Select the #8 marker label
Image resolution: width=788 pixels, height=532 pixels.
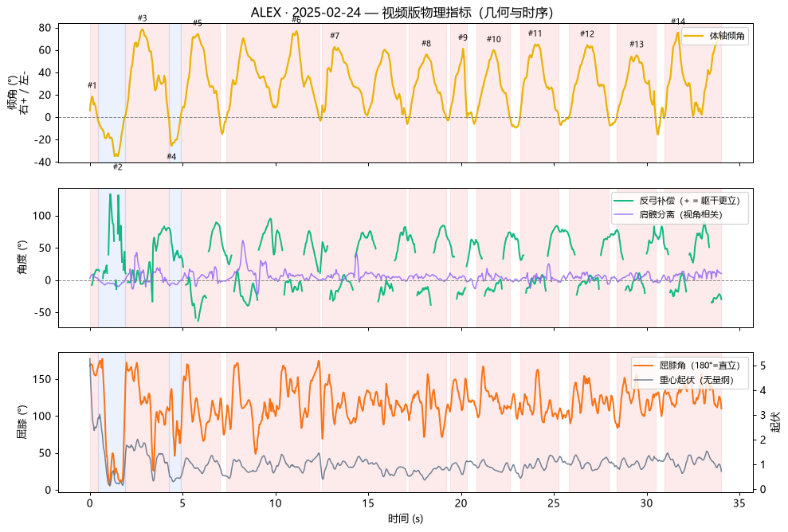point(426,43)
